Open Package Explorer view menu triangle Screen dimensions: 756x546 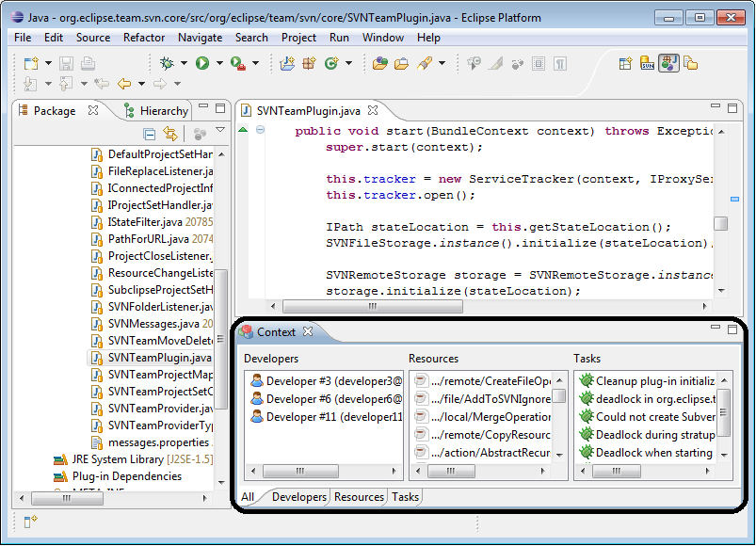220,132
